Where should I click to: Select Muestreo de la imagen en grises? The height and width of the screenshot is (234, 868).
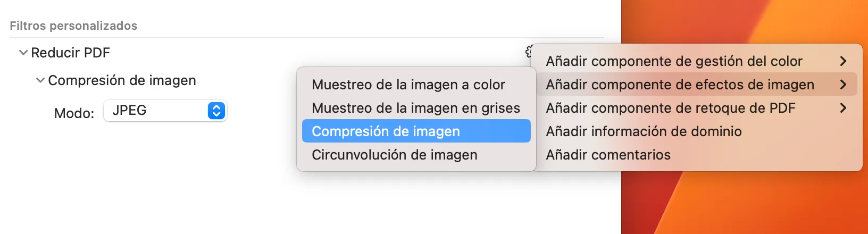point(416,108)
